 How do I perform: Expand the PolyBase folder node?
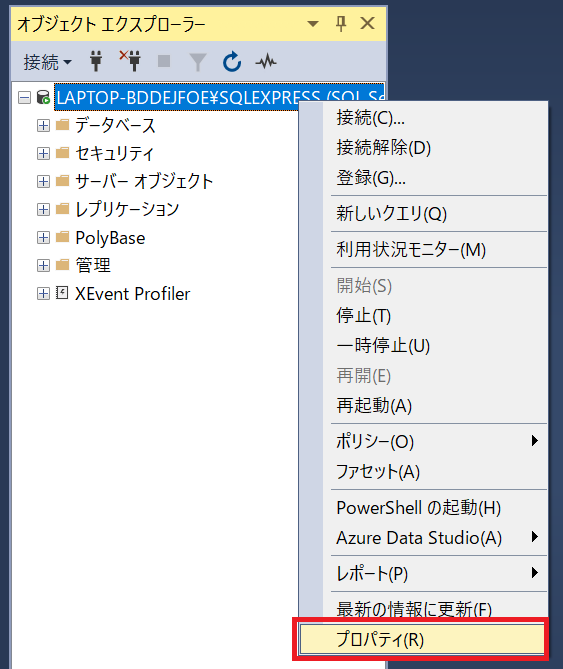[x=43, y=238]
